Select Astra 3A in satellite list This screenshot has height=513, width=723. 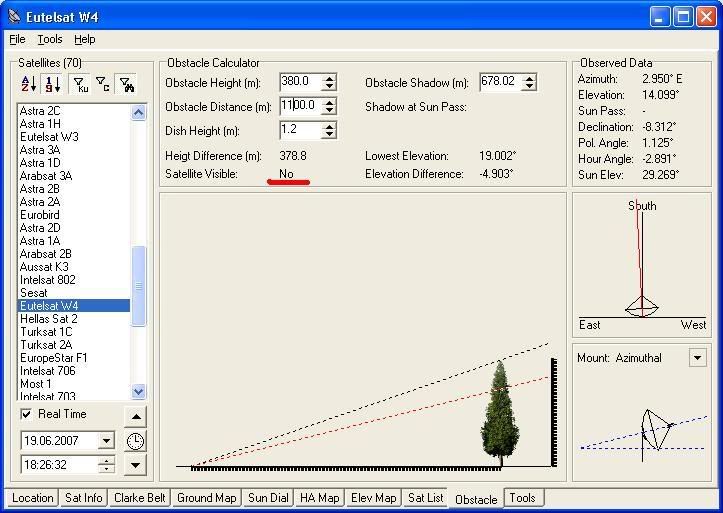tap(74, 150)
